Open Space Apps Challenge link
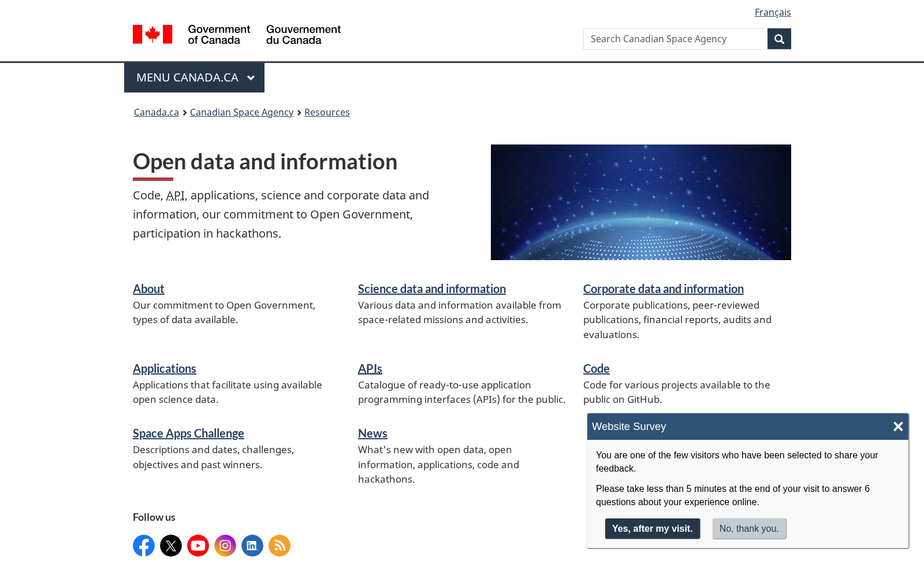The height and width of the screenshot is (578, 924). [188, 433]
